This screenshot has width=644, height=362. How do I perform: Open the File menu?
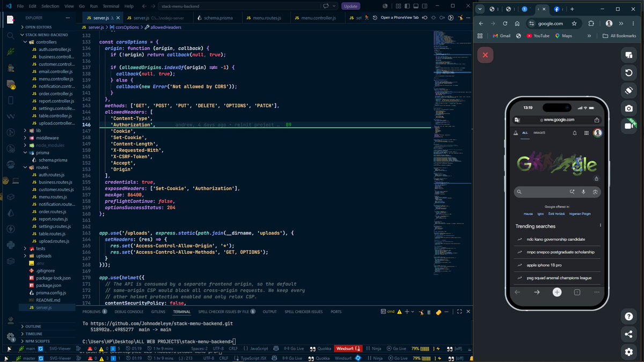coord(19,6)
